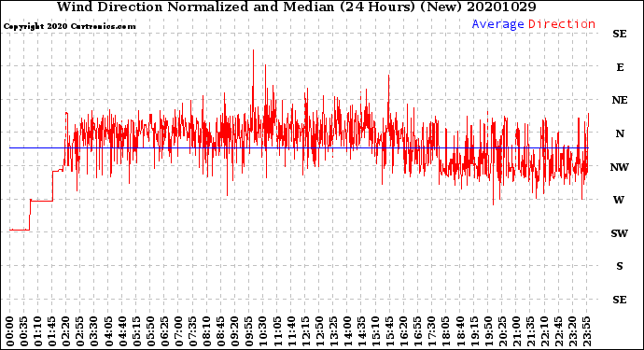Click the 21:00 time axis label
The image size is (644, 350).
tap(516, 331)
